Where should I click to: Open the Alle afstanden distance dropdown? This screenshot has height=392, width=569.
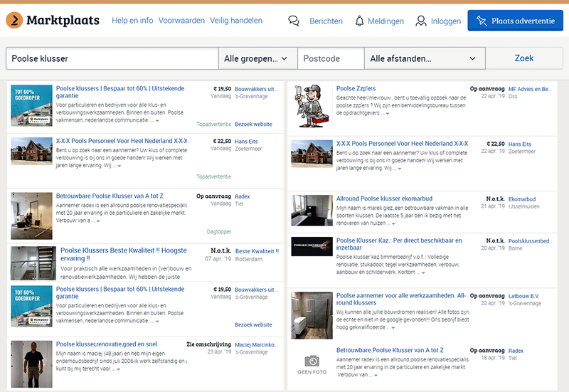point(424,58)
